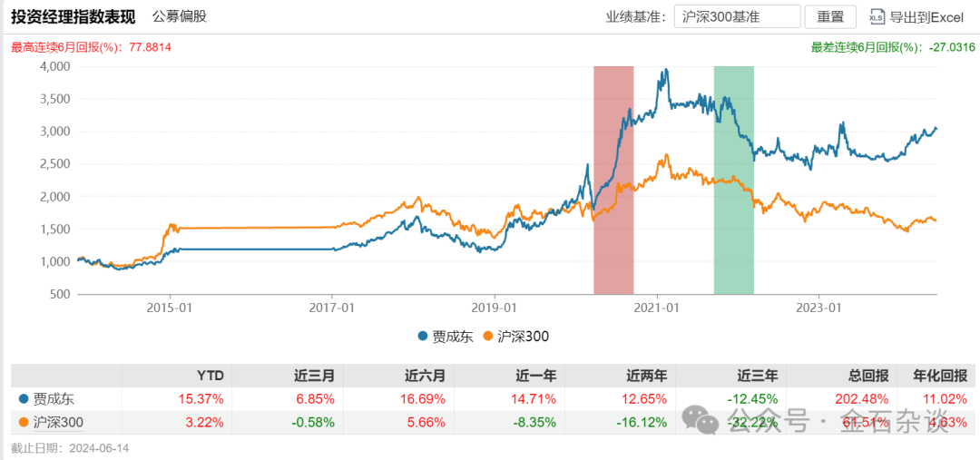980x460 pixels.
Task: Click 导出到Excel export link
Action: (x=916, y=17)
